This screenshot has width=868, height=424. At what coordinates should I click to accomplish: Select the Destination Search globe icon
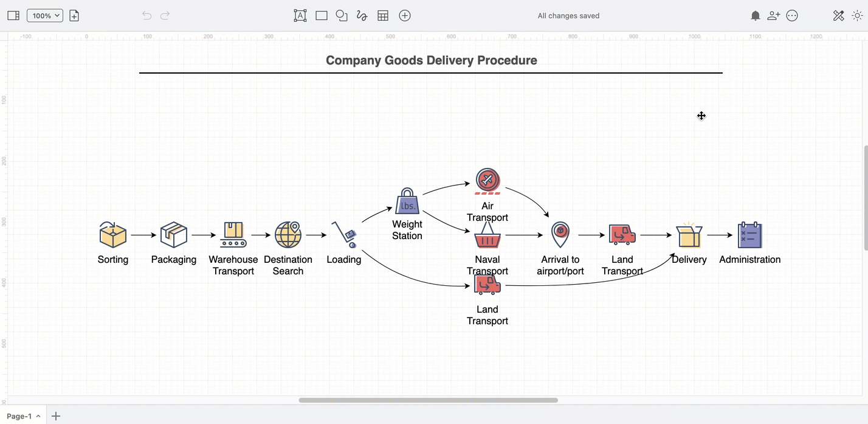288,234
